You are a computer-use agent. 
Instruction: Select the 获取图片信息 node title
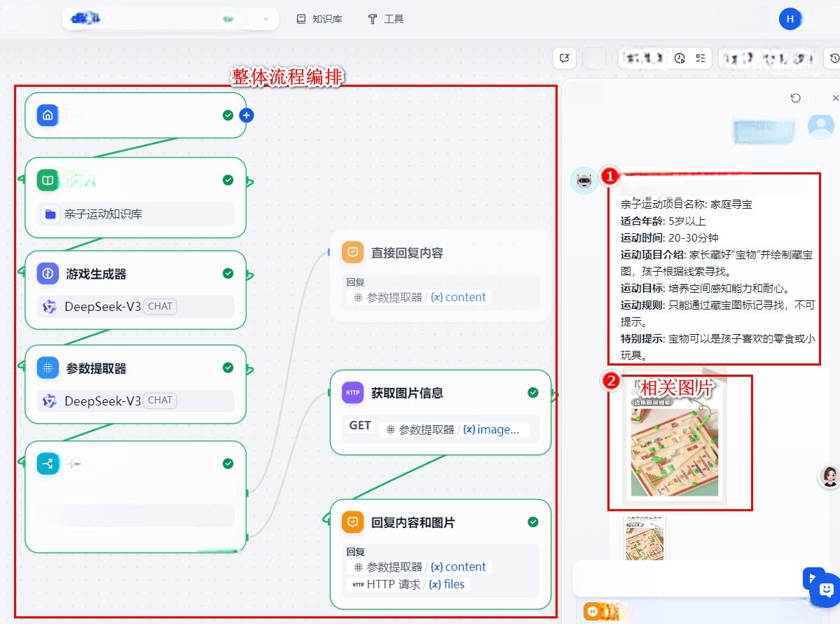tap(407, 393)
